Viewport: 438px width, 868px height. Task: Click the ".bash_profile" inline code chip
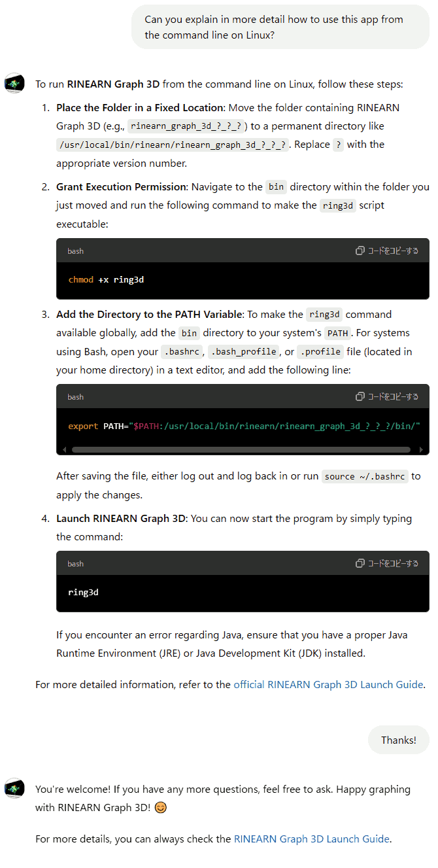244,351
